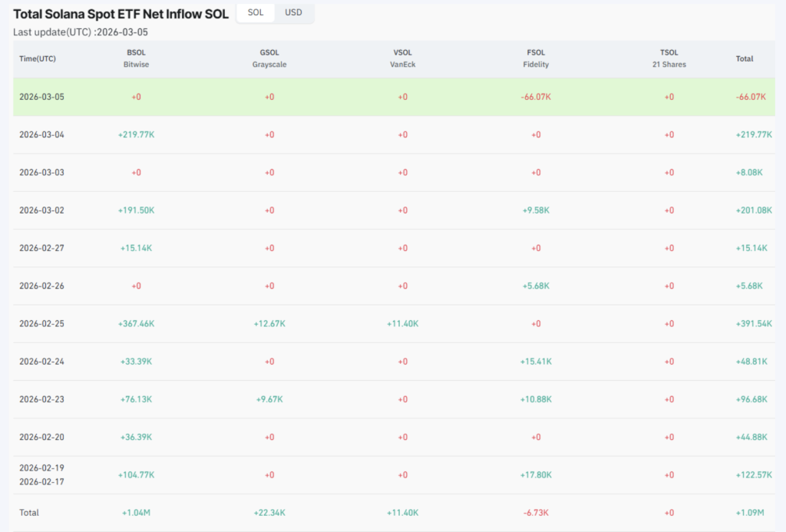
Task: Click the Total column header
Action: pos(745,58)
